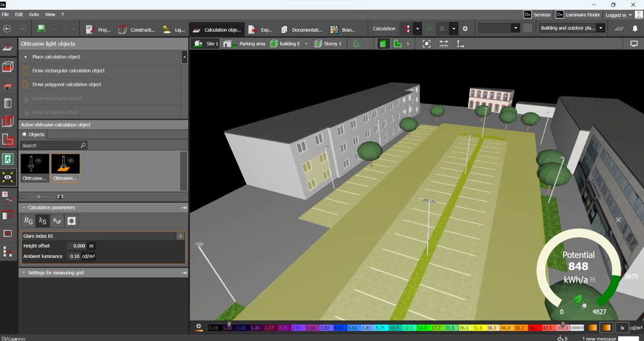Select the Calculation objects tab
Image resolution: width=644 pixels, height=341 pixels.
pos(217,30)
